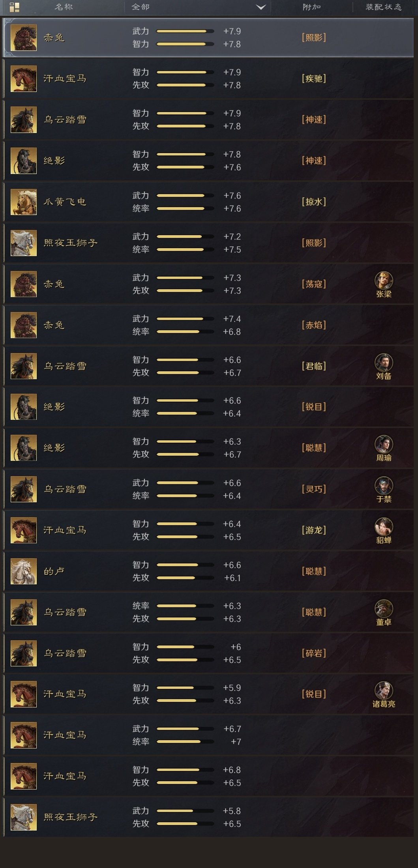Image resolution: width=418 pixels, height=868 pixels.
Task: Select the 照夜玉狮子 row with [照影]
Action: pos(209,243)
